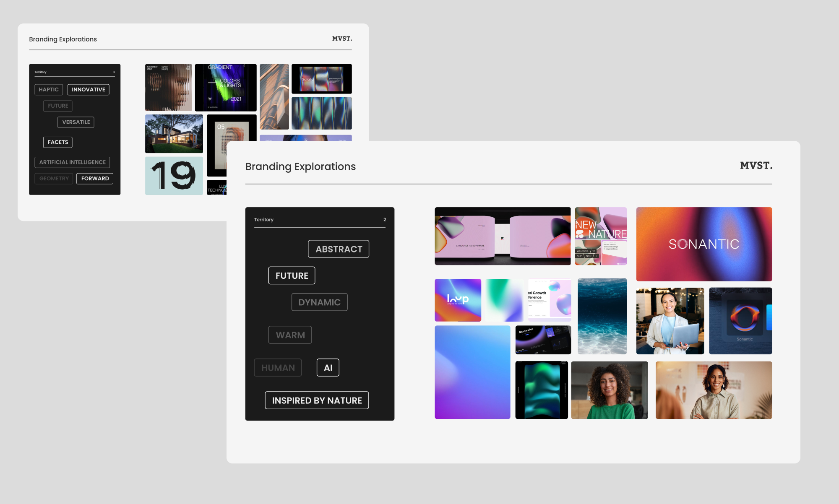This screenshot has height=504, width=839.
Task: Open the SONANTIC gradient thumbnail
Action: pyautogui.click(x=704, y=244)
